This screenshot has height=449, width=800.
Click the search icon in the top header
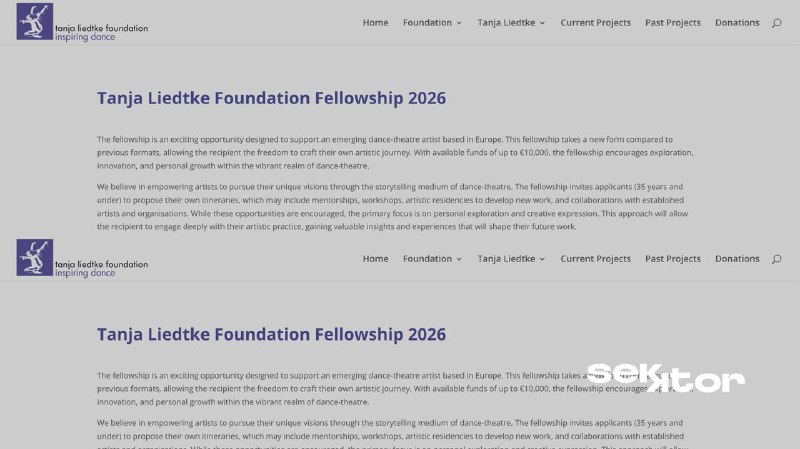(x=777, y=23)
